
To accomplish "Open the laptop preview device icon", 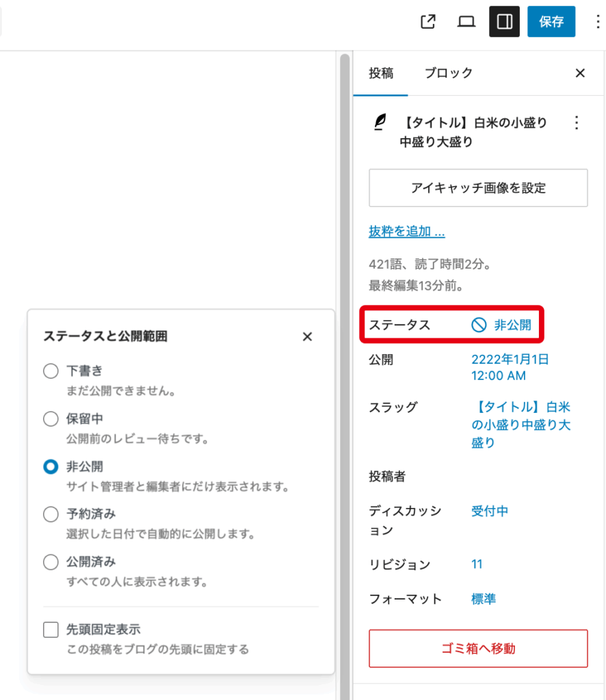I will click(466, 22).
